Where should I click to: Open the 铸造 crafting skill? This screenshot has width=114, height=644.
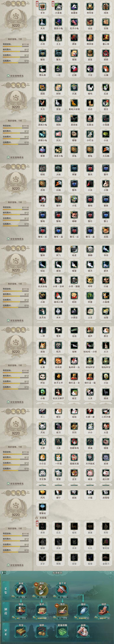(x=21, y=611)
